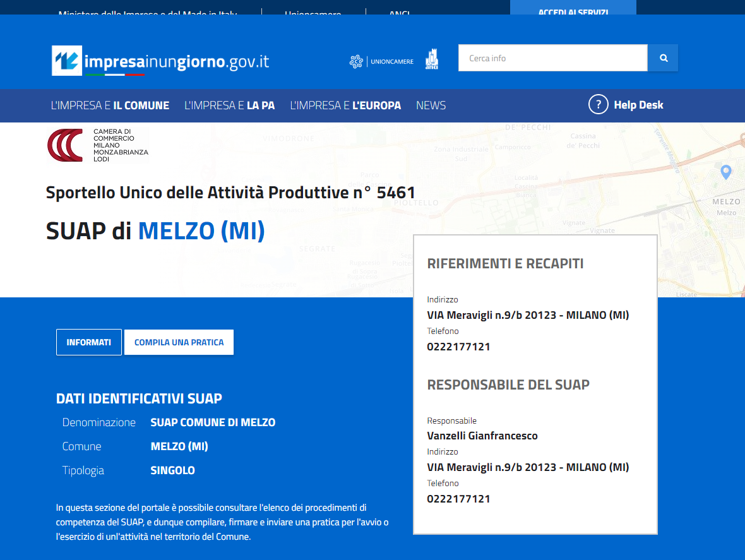Screen dimensions: 745x560
Task: Open L'IMPRESA E LA PA menu
Action: [x=229, y=105]
